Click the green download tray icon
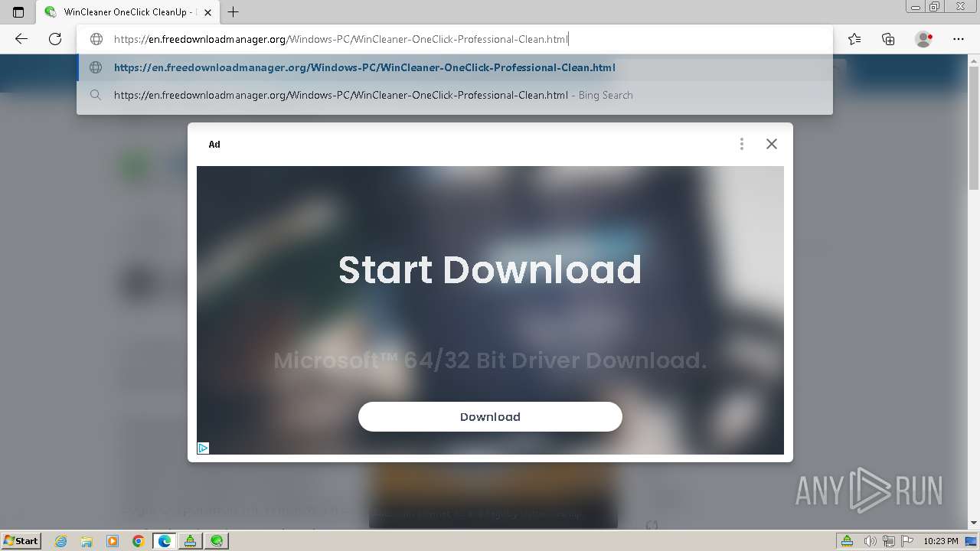This screenshot has height=551, width=980. (848, 541)
